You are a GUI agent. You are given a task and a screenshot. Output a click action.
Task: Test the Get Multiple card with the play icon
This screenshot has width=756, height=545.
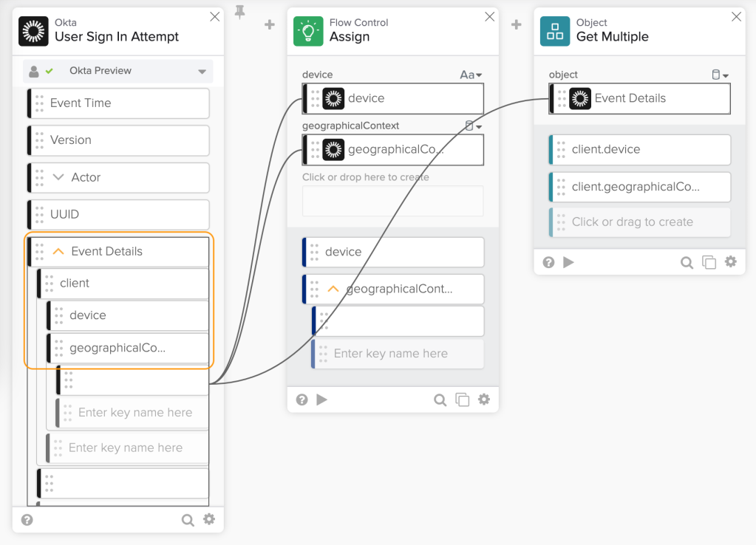click(x=568, y=262)
